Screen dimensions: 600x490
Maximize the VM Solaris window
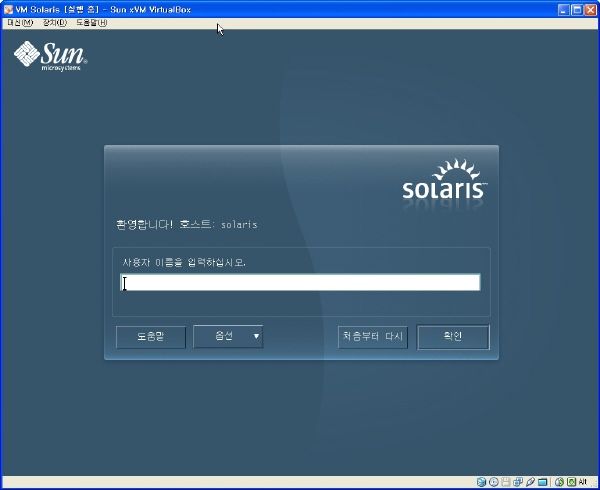click(577, 10)
